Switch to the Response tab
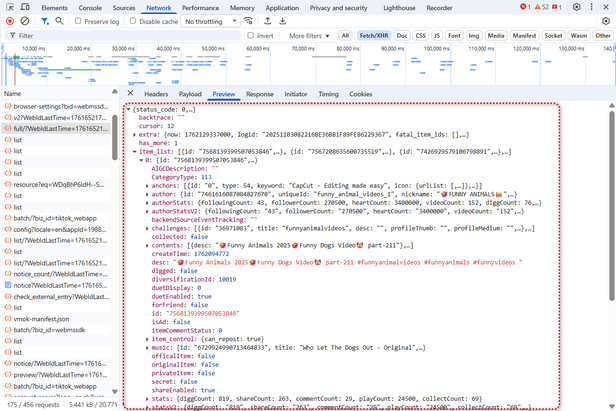 (x=259, y=94)
